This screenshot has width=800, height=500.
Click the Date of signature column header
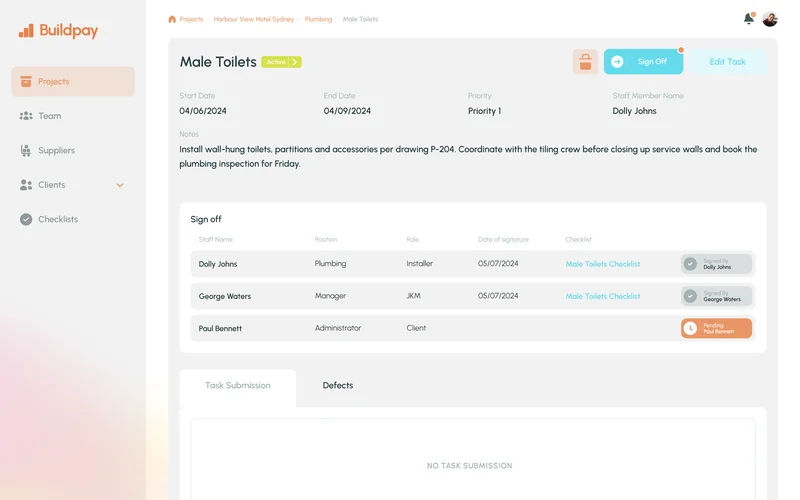click(503, 240)
